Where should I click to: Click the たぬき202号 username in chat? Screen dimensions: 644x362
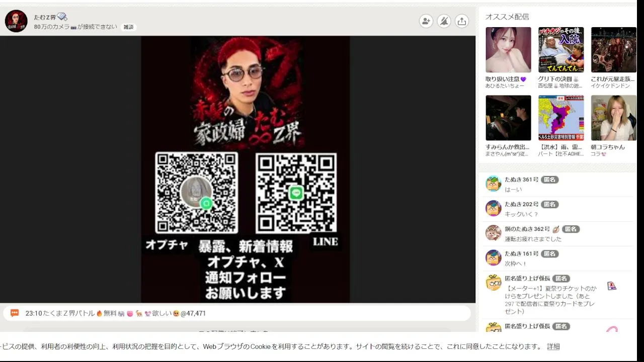click(522, 204)
